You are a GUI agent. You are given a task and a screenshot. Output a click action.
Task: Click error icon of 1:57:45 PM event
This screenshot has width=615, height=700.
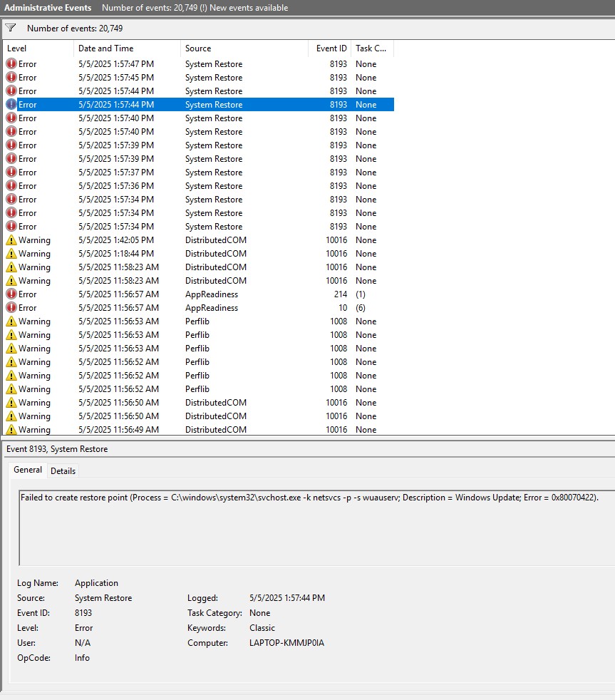pos(11,77)
